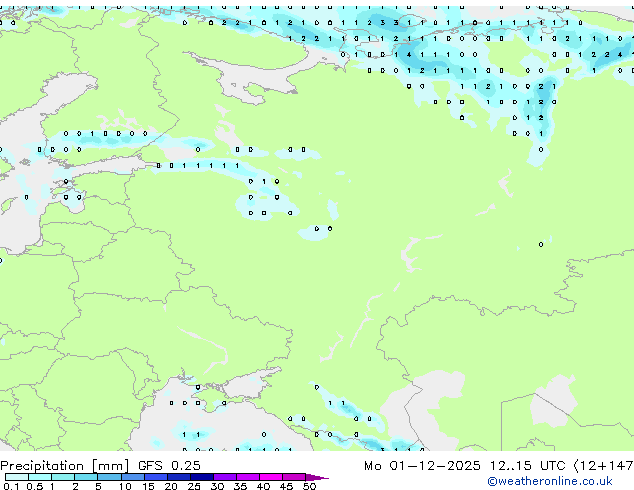Select the 10–15 mm blue legend swatch
The height and width of the screenshot is (490, 634).
point(133,477)
